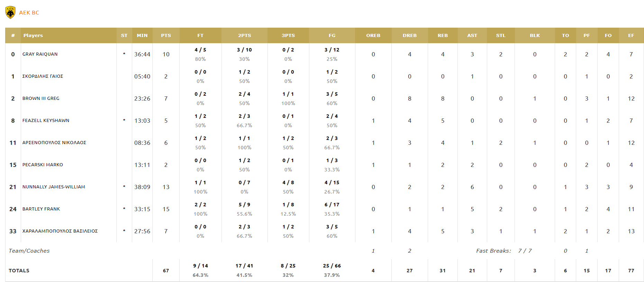
Task: Click the AEK BC team logo
Action: (10, 12)
